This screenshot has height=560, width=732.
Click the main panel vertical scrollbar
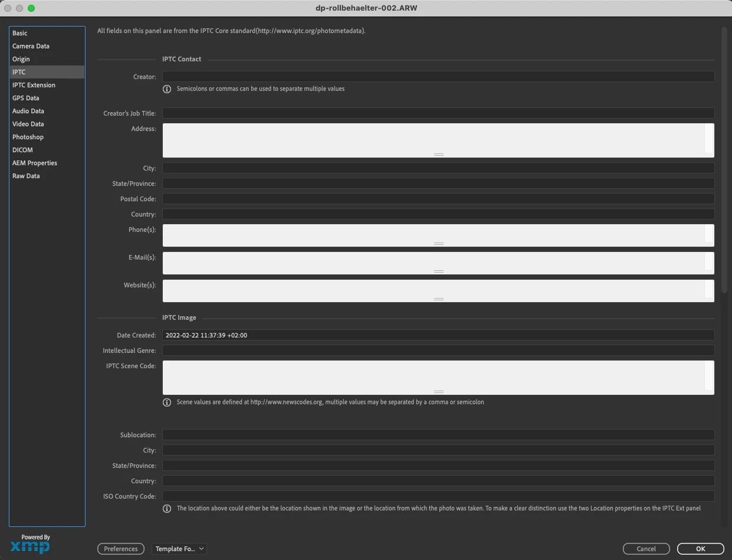click(x=724, y=159)
